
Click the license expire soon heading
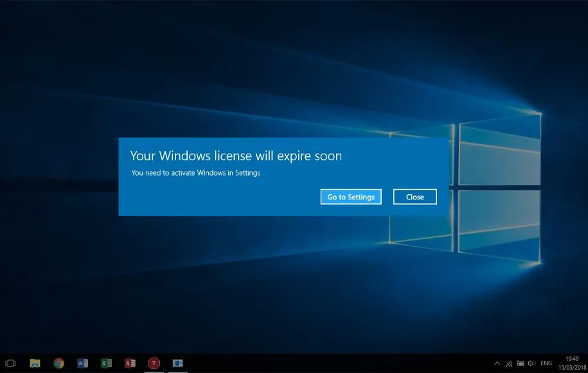pos(236,156)
